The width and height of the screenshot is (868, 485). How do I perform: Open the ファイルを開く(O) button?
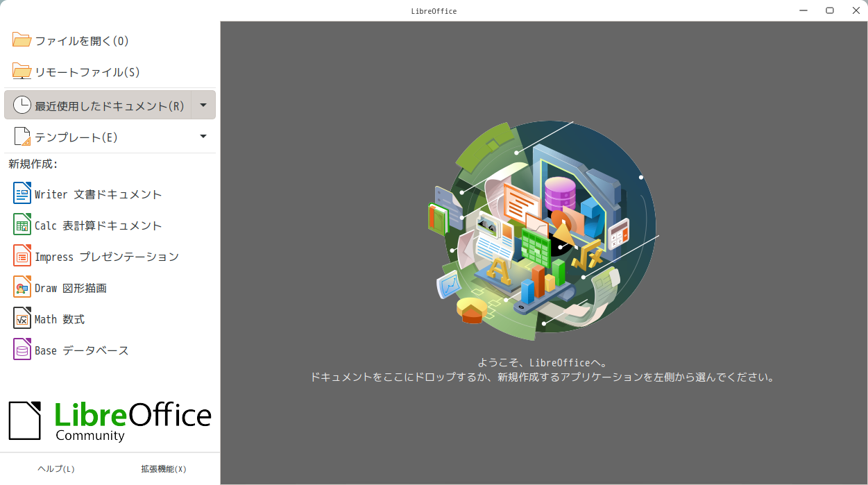coord(110,41)
